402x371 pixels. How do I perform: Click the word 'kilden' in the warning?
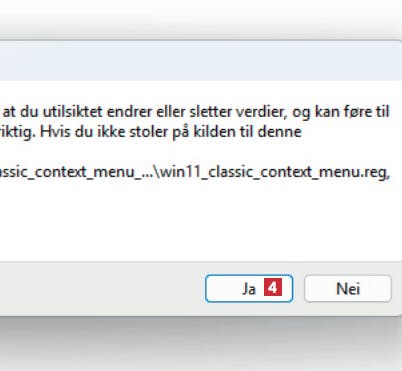(x=211, y=132)
